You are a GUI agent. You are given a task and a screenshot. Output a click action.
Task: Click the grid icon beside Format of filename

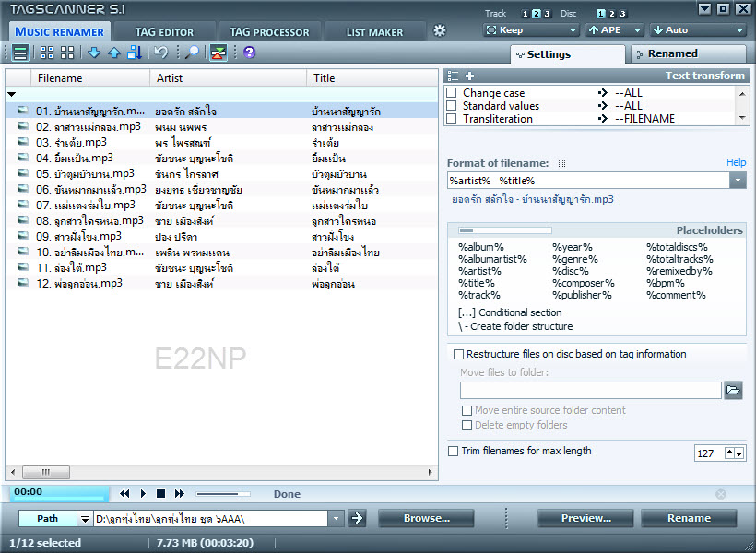click(x=561, y=163)
